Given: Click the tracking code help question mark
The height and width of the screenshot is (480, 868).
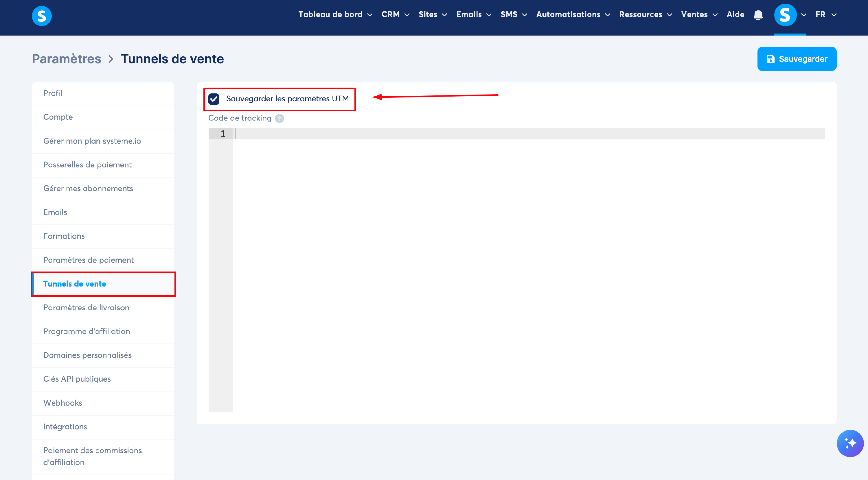Looking at the screenshot, I should point(279,118).
